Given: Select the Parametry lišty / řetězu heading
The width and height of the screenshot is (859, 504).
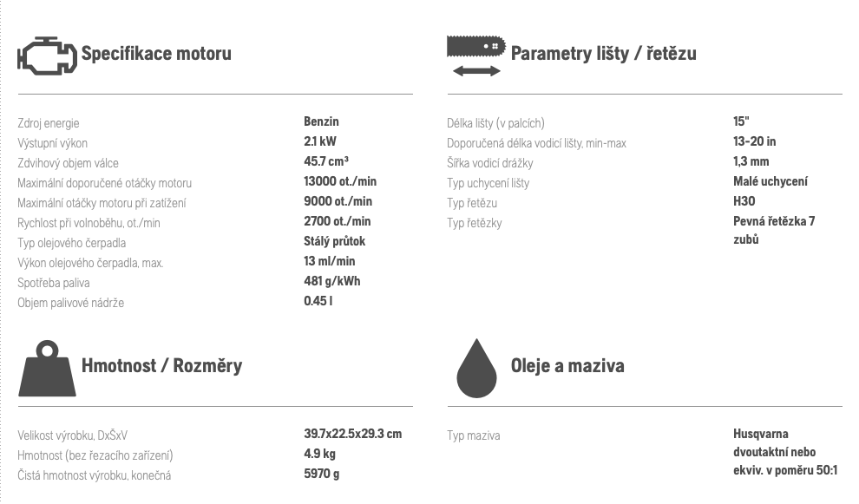Looking at the screenshot, I should point(604,54).
